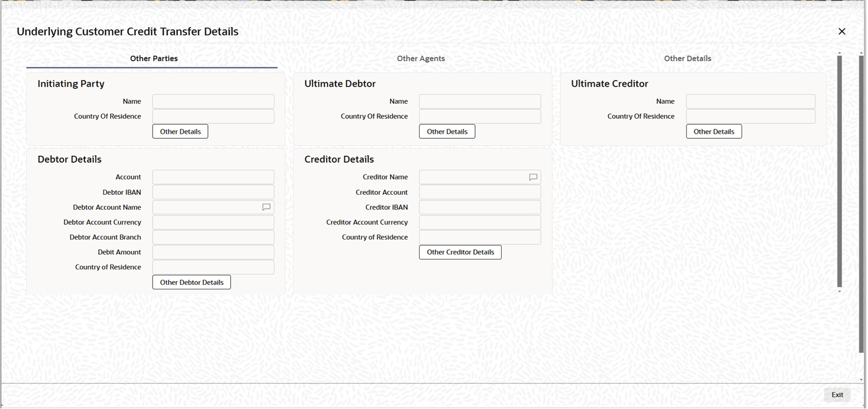Screen dimensions: 868x409
Task: Switch to the Other Parties tab
Action: (154, 58)
